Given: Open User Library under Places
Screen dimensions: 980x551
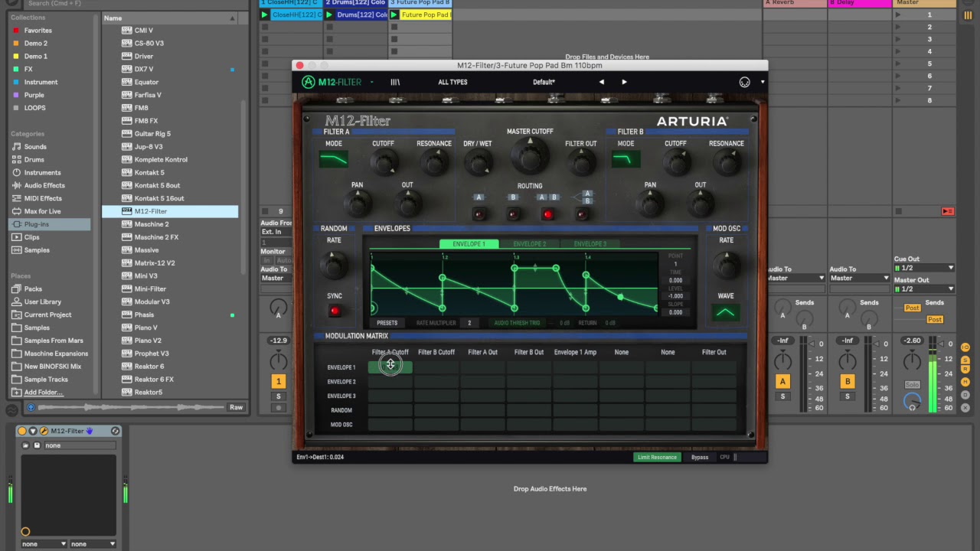Looking at the screenshot, I should click(43, 302).
